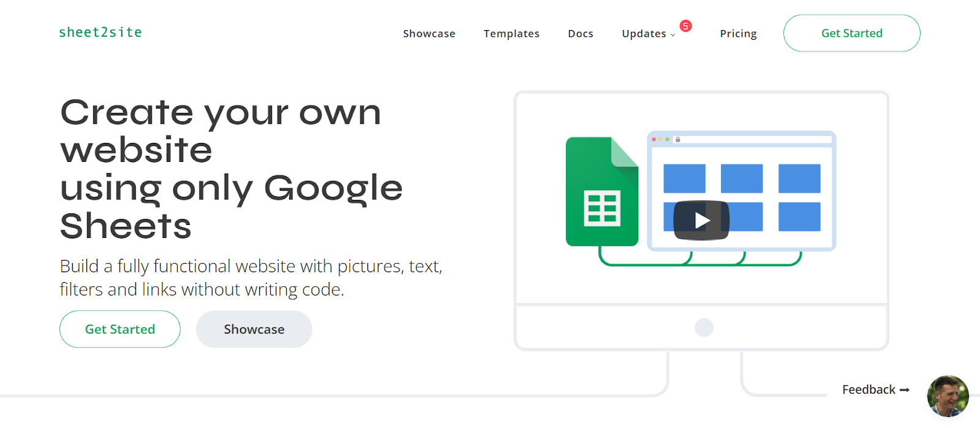980x428 pixels.
Task: Go to Templates in navigation
Action: (511, 34)
